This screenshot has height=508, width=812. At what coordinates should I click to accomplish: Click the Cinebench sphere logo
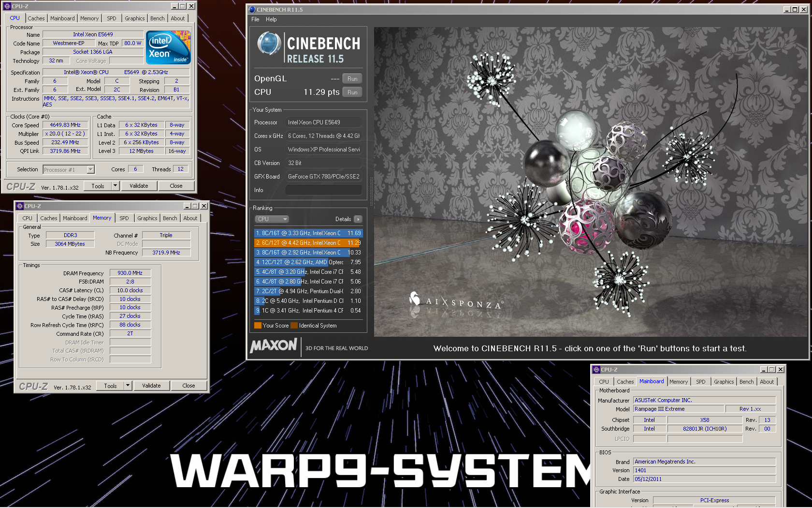tap(269, 44)
